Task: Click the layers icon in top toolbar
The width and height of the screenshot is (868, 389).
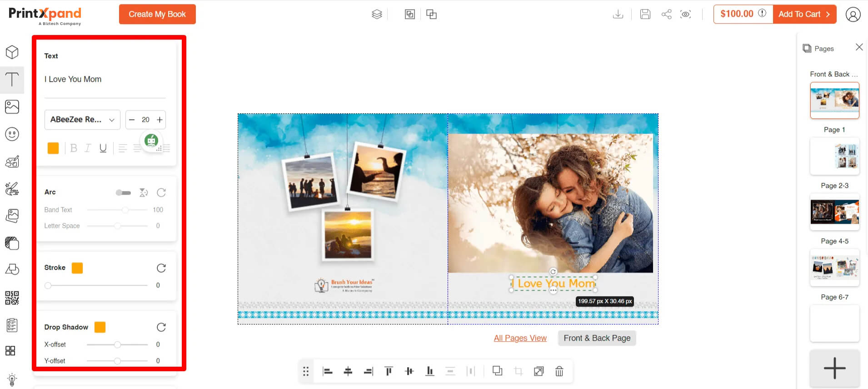Action: click(x=377, y=14)
